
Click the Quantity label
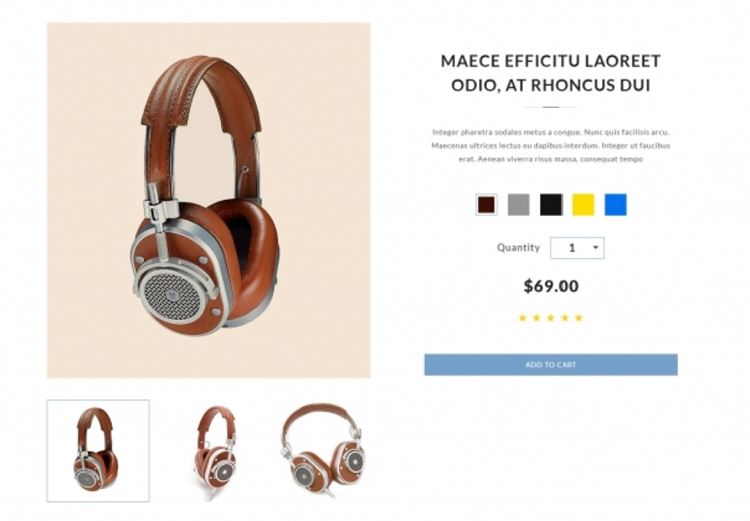coord(518,248)
